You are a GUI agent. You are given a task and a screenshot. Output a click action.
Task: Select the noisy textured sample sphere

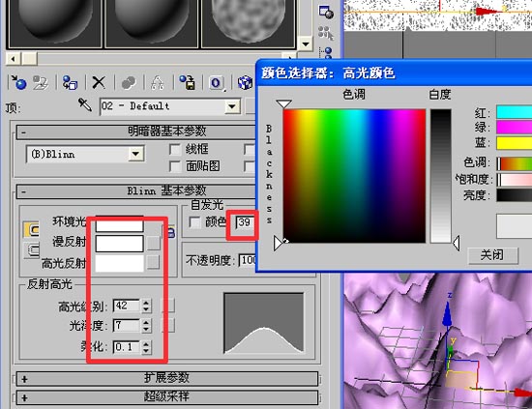(248, 23)
